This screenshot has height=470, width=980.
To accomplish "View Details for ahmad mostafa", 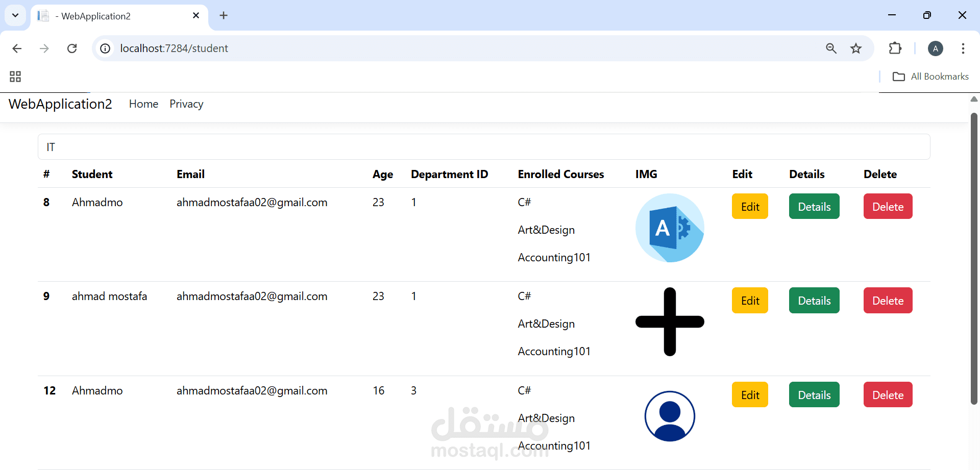I will click(x=814, y=301).
